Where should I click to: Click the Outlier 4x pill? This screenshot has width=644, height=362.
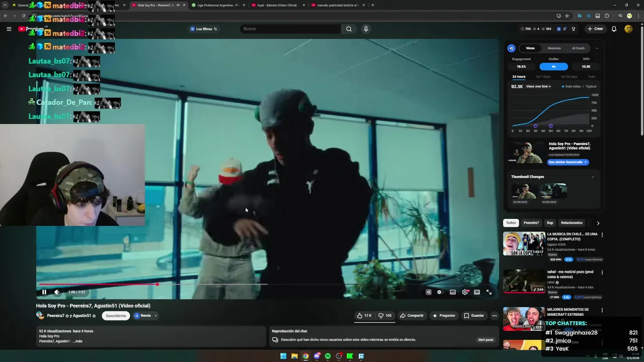coord(553,66)
